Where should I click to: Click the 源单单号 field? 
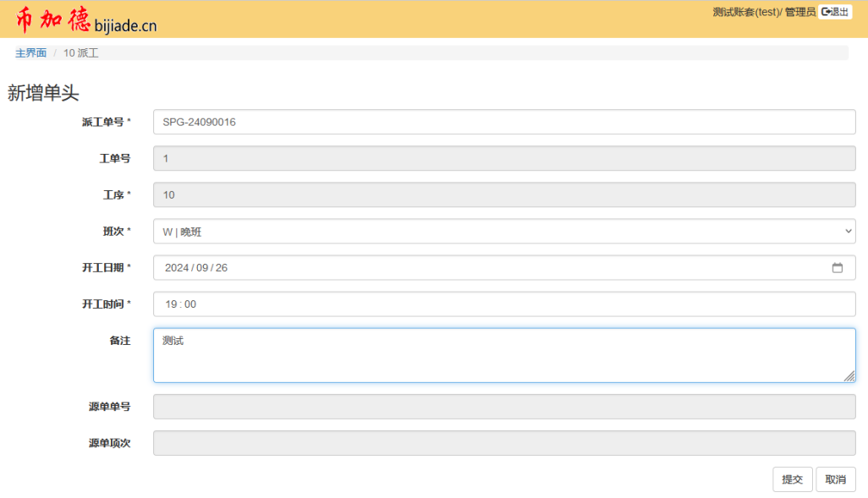click(x=503, y=407)
